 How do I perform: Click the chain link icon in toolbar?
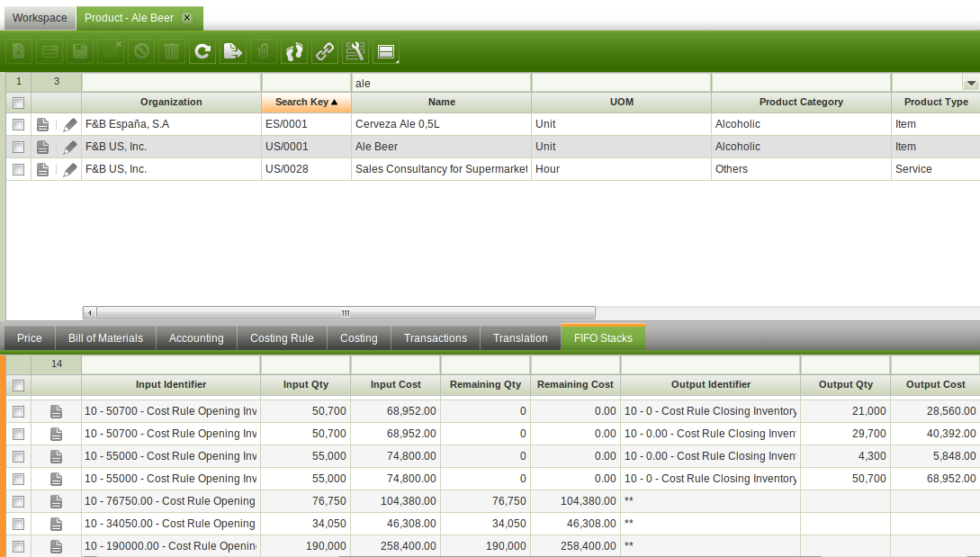tap(325, 52)
